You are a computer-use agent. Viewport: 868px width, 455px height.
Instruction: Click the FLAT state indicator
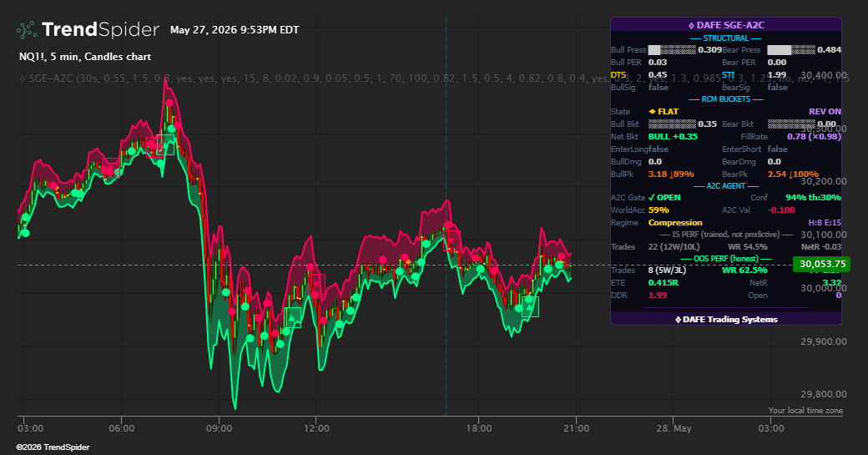[664, 111]
